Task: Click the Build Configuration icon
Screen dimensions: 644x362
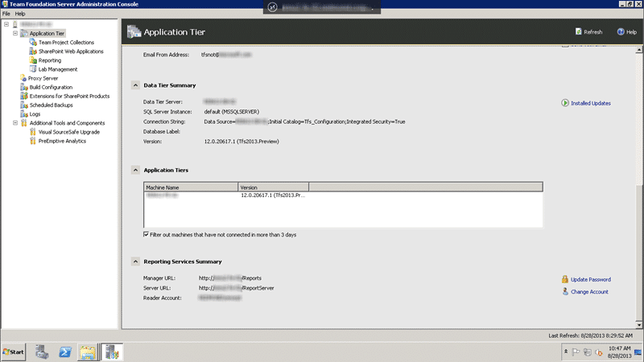Action: pyautogui.click(x=24, y=87)
